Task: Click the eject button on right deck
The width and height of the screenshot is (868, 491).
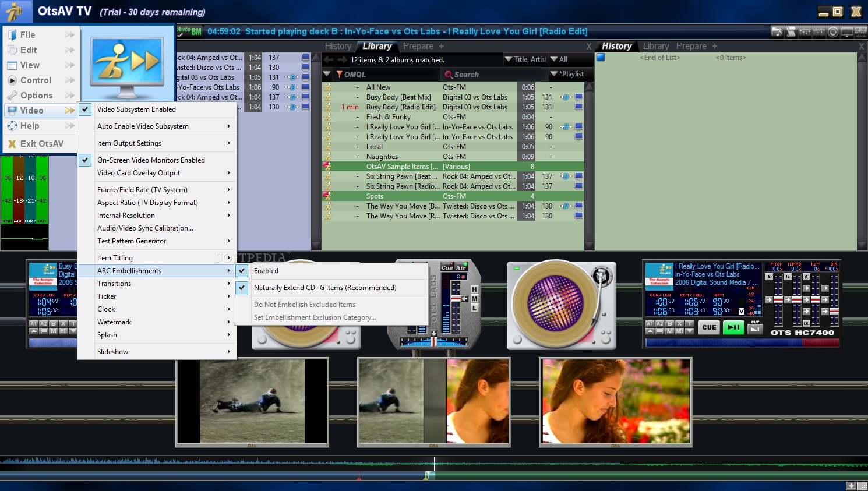Action: click(650, 331)
